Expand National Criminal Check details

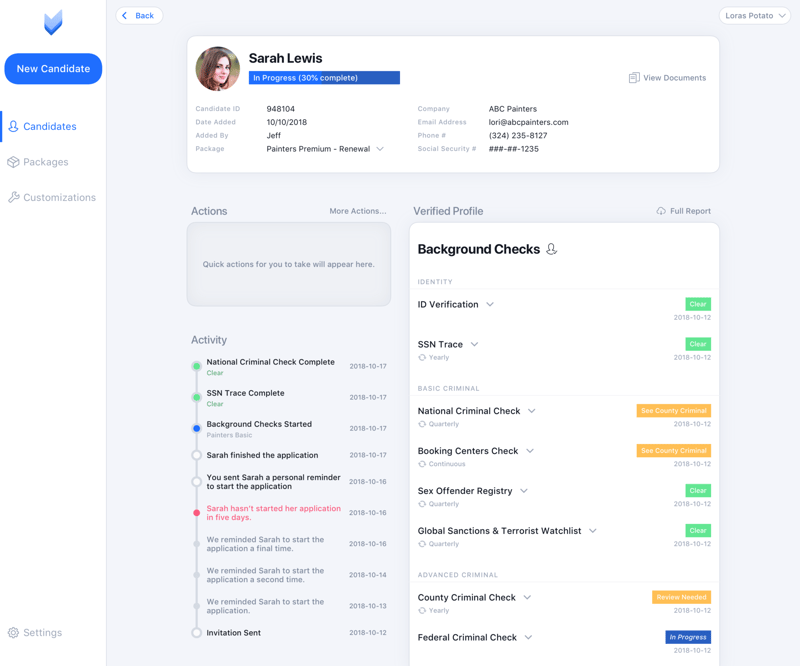[532, 411]
